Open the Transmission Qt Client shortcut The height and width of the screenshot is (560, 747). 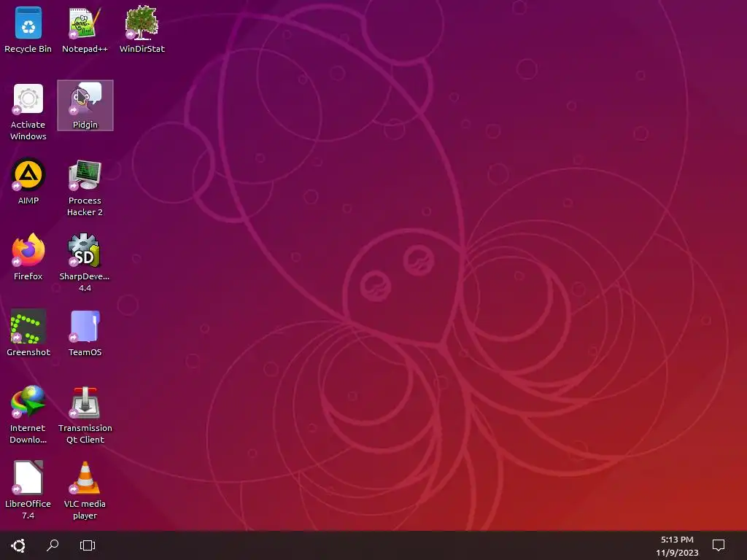point(85,415)
